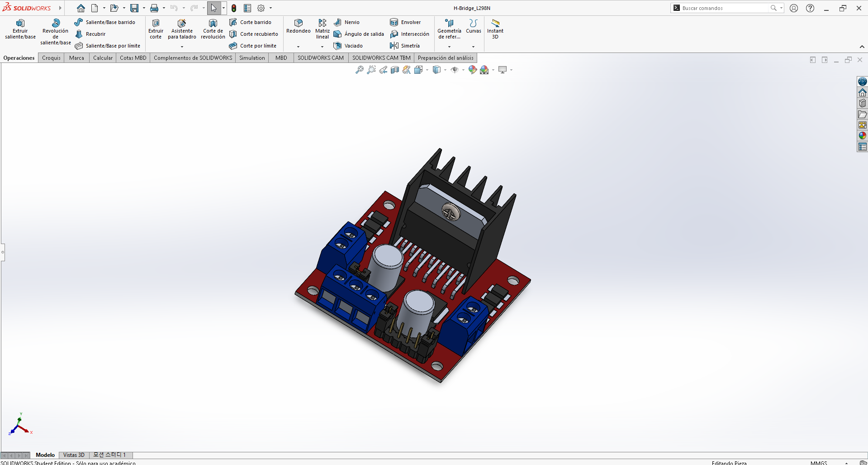Collapse the ribbon with chevron arrow
This screenshot has height=465, width=868.
pos(862,47)
